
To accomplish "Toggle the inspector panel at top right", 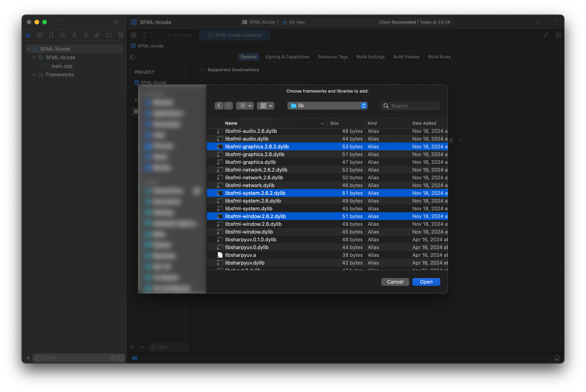I will coord(554,22).
